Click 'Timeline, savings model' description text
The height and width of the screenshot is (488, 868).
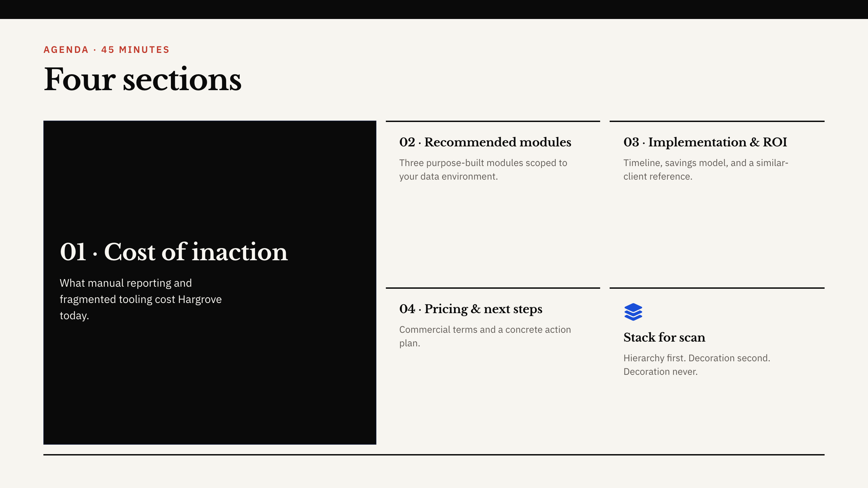706,169
